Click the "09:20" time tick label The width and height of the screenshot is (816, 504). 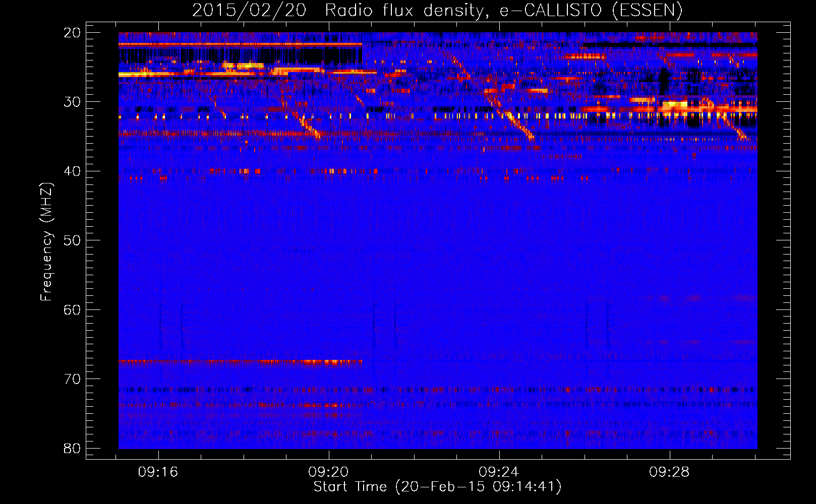pyautogui.click(x=329, y=472)
